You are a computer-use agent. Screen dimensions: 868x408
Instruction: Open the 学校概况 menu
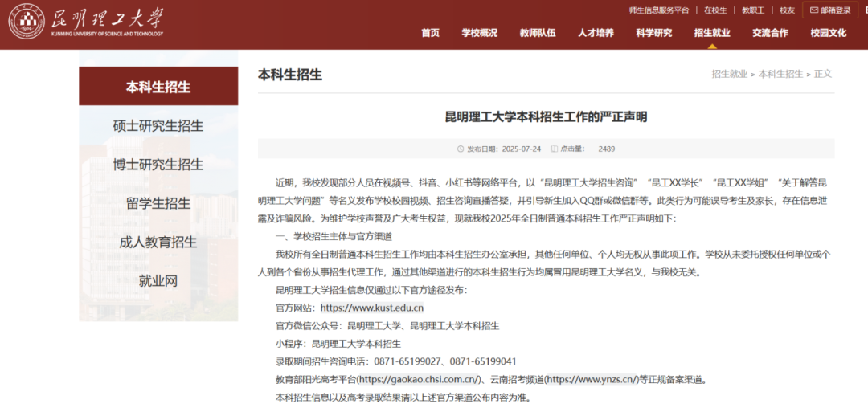click(479, 33)
